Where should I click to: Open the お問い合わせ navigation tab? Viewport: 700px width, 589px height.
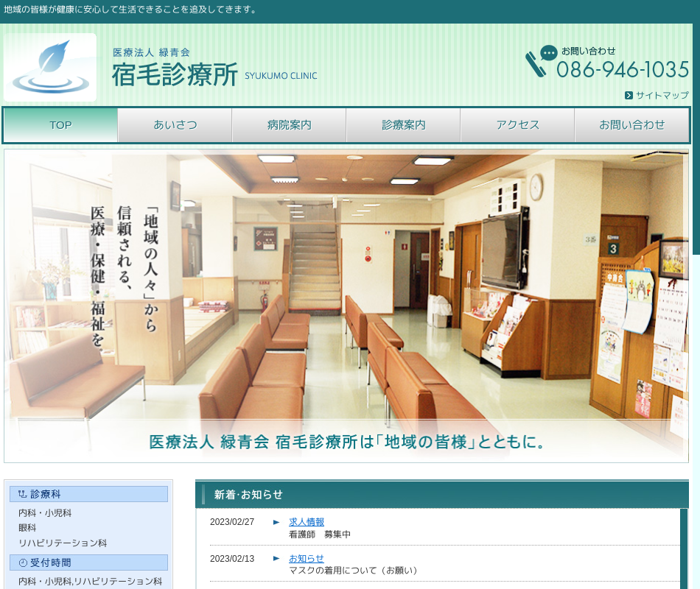pos(631,125)
